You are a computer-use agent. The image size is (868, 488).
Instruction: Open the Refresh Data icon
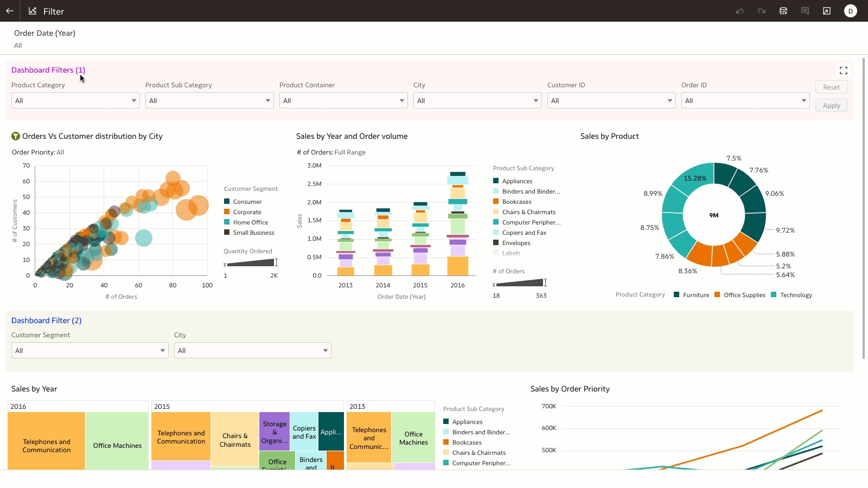(783, 11)
